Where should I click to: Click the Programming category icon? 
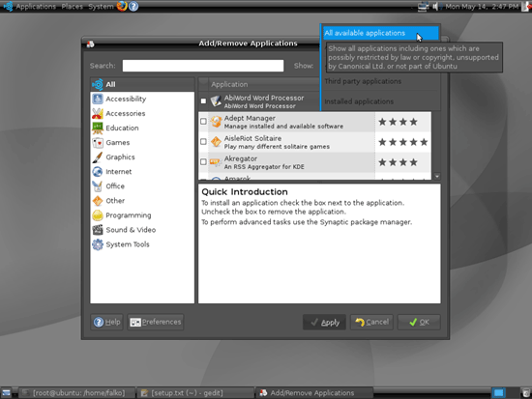pyautogui.click(x=98, y=215)
